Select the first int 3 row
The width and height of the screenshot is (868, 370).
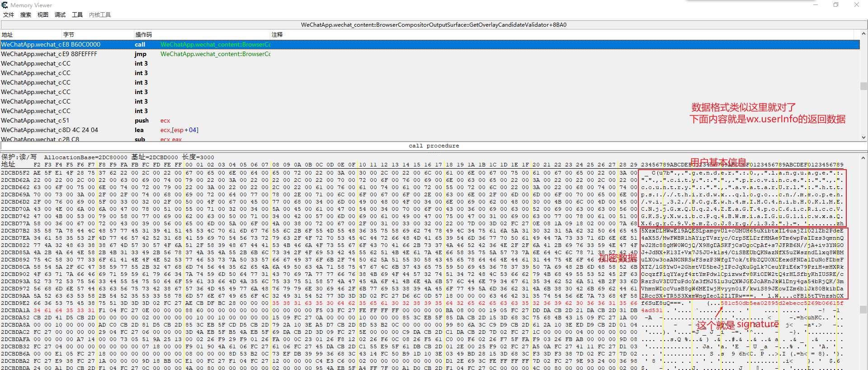tap(430, 63)
